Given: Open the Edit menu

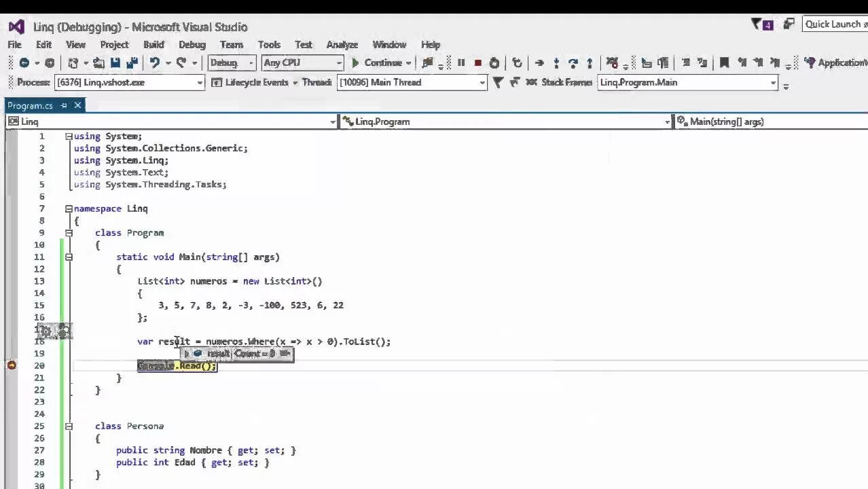Looking at the screenshot, I should click(43, 45).
